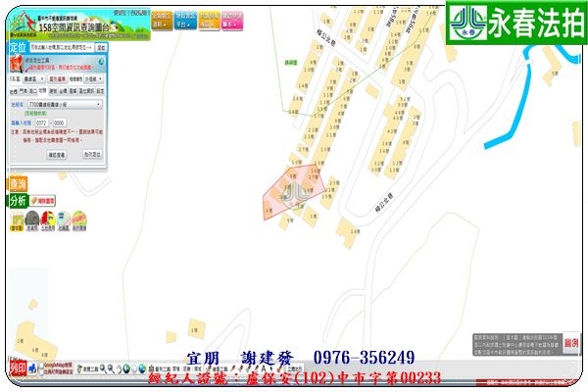Viewport: 588px width, 392px height.
Task: Select the striped custom layer icon
Action: point(79,220)
